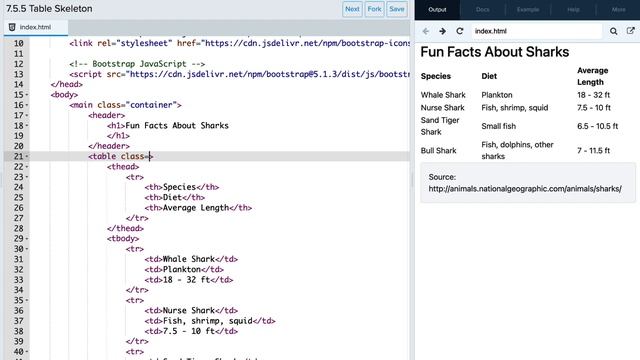Image resolution: width=640 pixels, height=360 pixels.
Task: Click the '18 - 32 ft' cell
Action: tap(593, 95)
